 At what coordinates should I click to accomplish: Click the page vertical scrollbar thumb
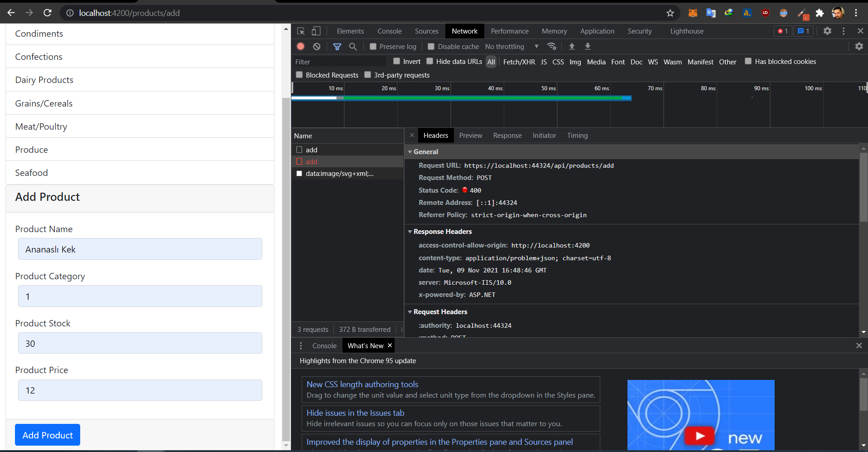pos(286,269)
